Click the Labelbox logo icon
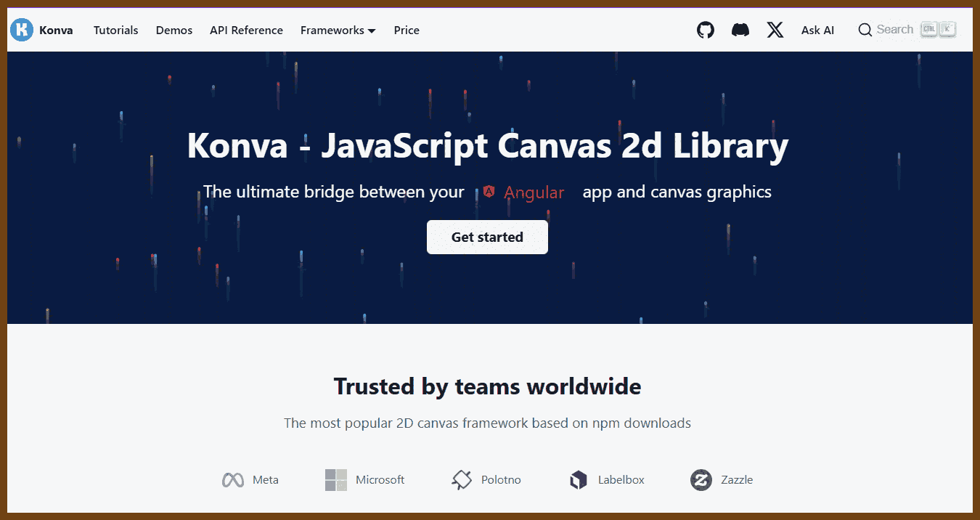The height and width of the screenshot is (520, 980). coord(579,480)
